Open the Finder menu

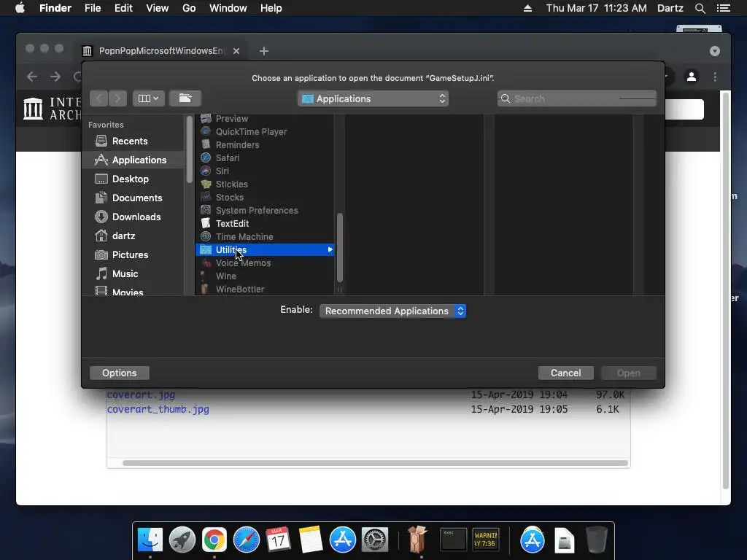55,8
